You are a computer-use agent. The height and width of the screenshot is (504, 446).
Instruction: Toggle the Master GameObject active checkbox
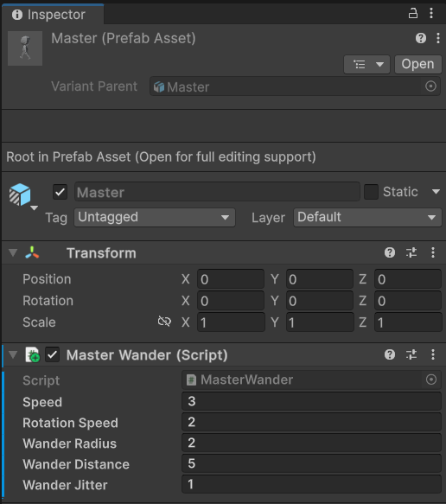point(61,192)
